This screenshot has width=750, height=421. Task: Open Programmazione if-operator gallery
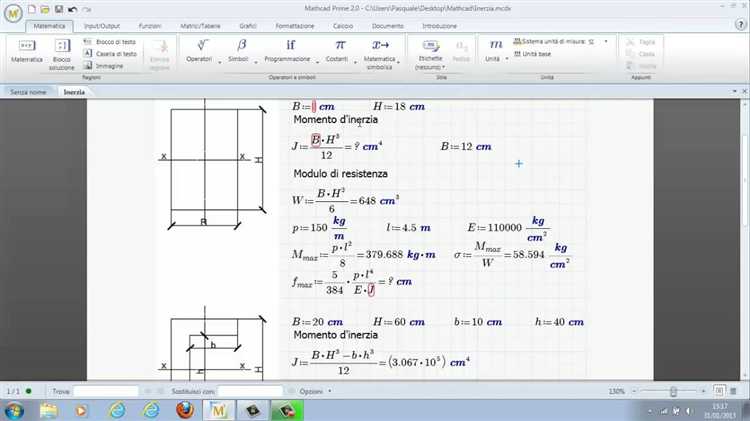(290, 45)
